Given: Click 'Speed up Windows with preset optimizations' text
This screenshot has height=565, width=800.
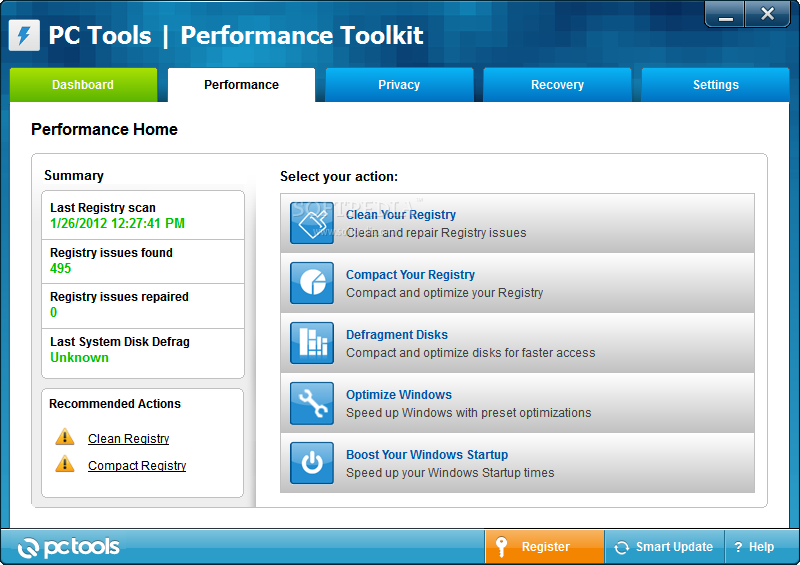Looking at the screenshot, I should point(468,412).
